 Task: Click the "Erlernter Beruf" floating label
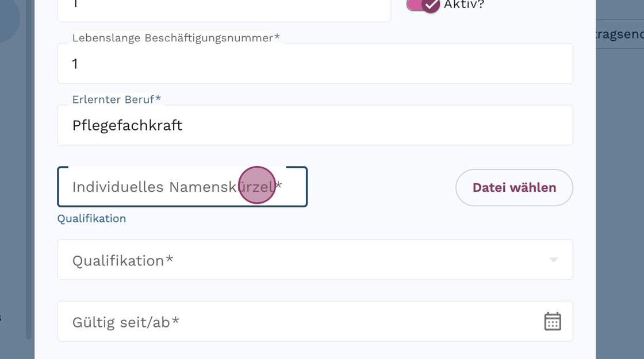[x=116, y=99]
